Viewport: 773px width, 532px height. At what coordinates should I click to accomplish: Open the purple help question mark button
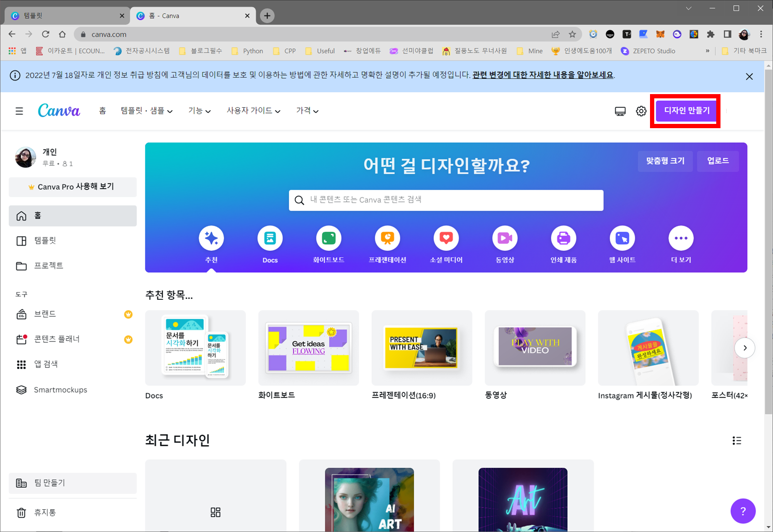[x=743, y=511]
